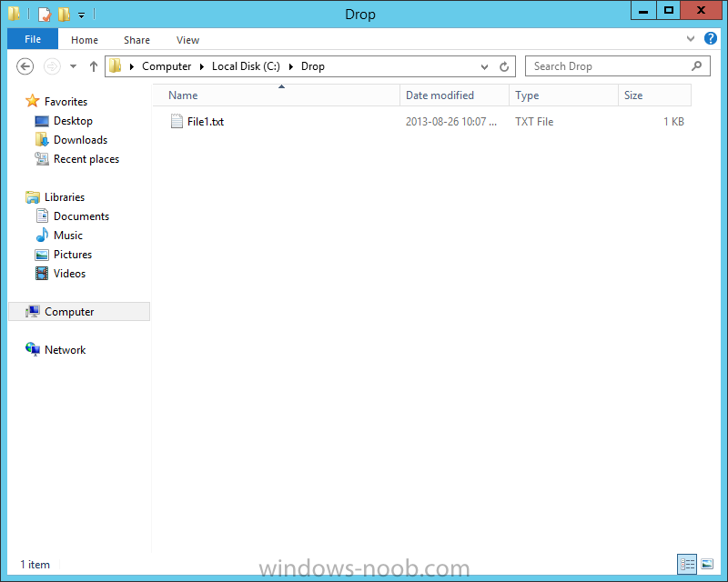Open Desktop under Favorites

click(x=73, y=121)
